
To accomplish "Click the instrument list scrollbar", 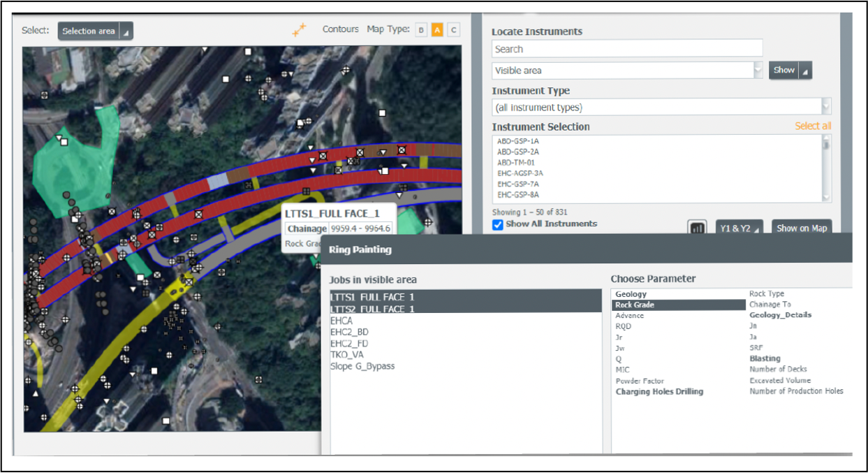I will (x=827, y=168).
